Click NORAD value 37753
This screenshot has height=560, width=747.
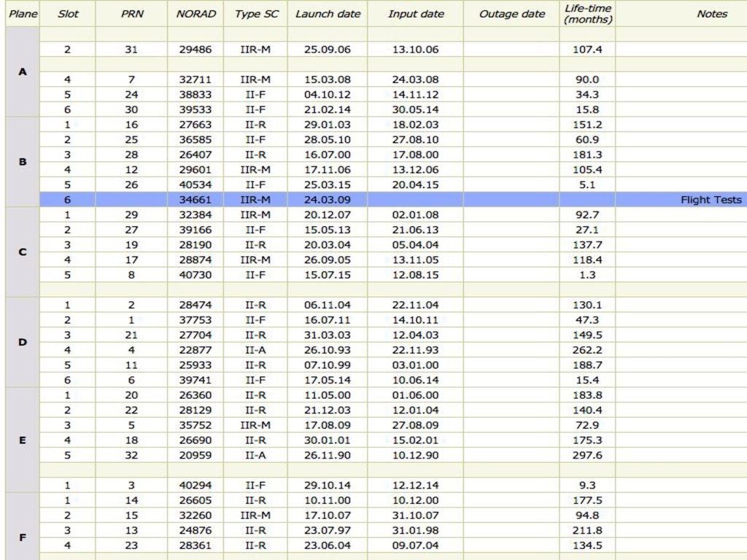point(196,320)
